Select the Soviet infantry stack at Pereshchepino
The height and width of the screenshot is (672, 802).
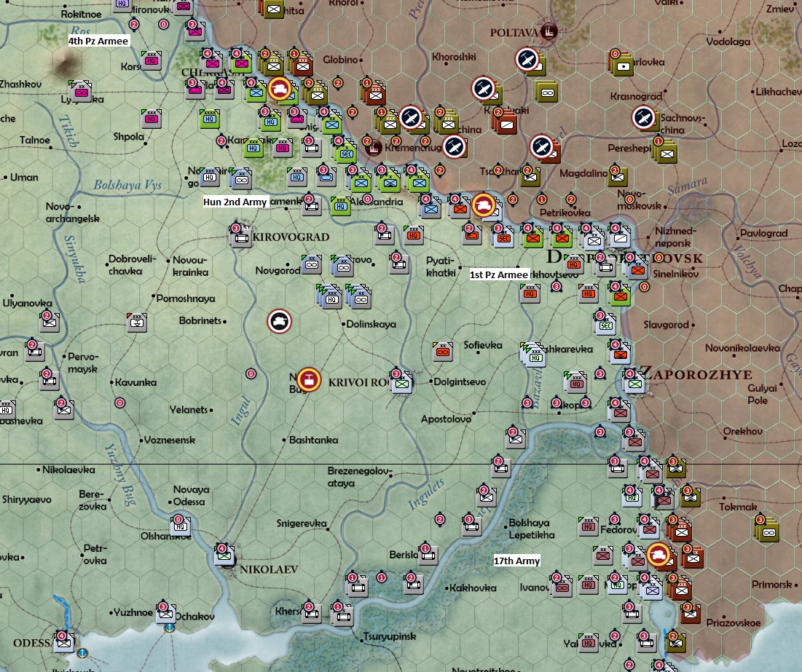[x=666, y=151]
